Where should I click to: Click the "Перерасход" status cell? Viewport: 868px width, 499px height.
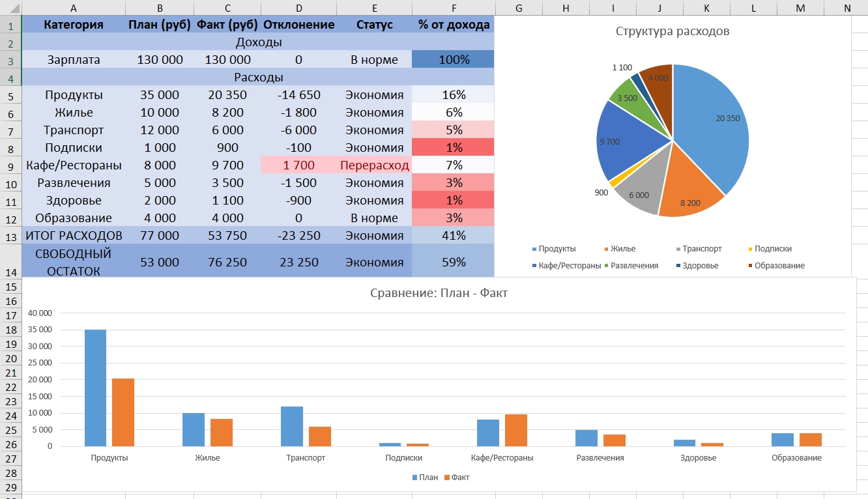[x=375, y=165]
